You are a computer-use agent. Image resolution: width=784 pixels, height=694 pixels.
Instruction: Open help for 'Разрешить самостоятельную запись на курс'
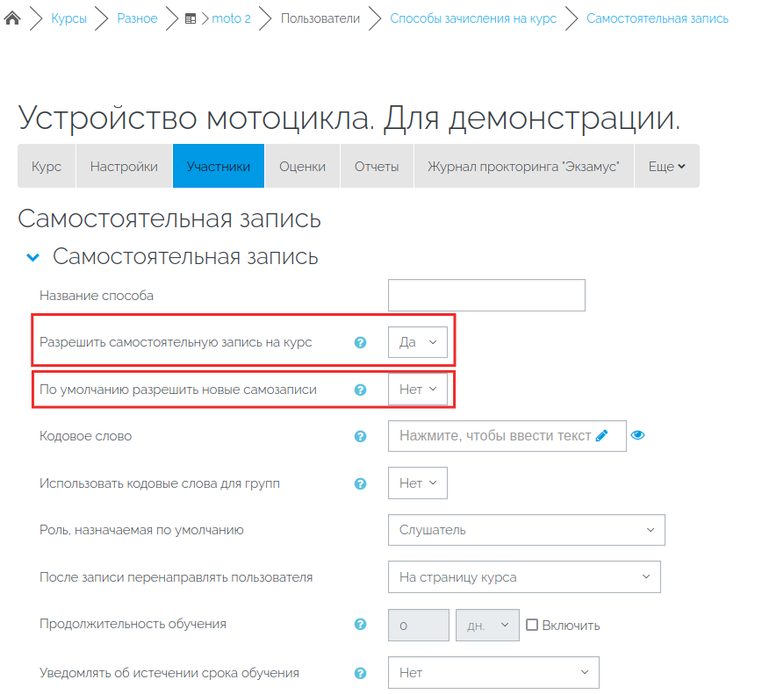361,342
